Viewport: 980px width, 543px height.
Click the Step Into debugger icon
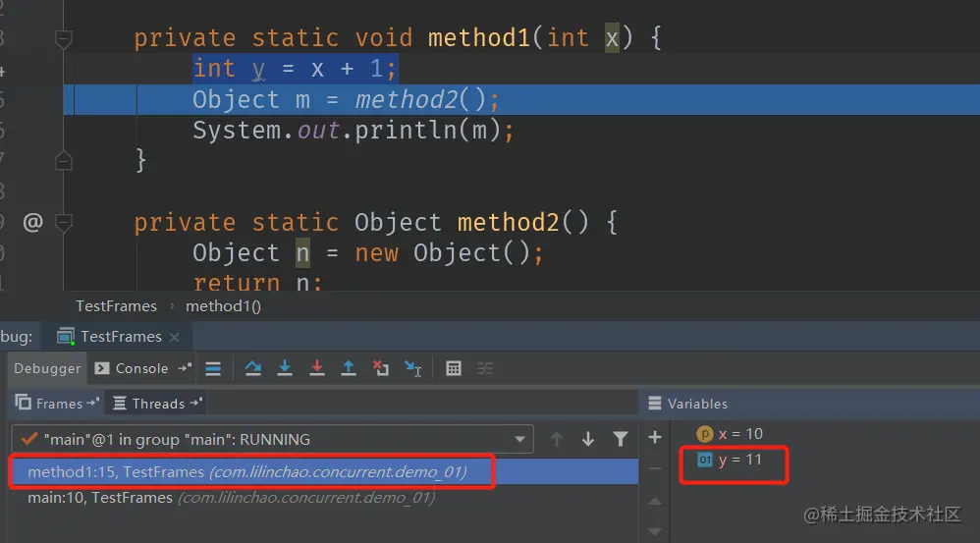[x=285, y=368]
